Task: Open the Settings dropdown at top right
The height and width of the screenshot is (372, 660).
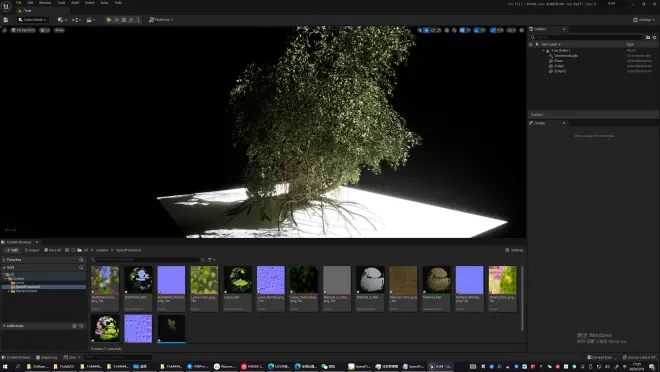Action: [644, 20]
